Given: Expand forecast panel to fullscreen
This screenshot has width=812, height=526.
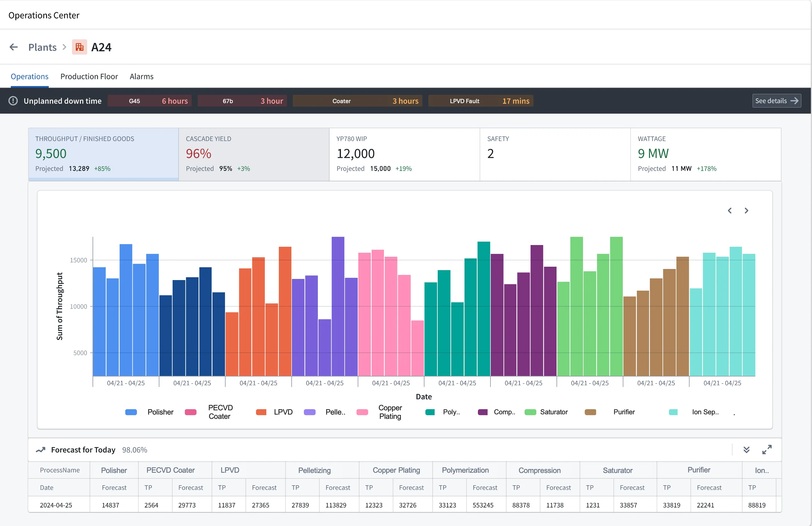Looking at the screenshot, I should pos(767,450).
